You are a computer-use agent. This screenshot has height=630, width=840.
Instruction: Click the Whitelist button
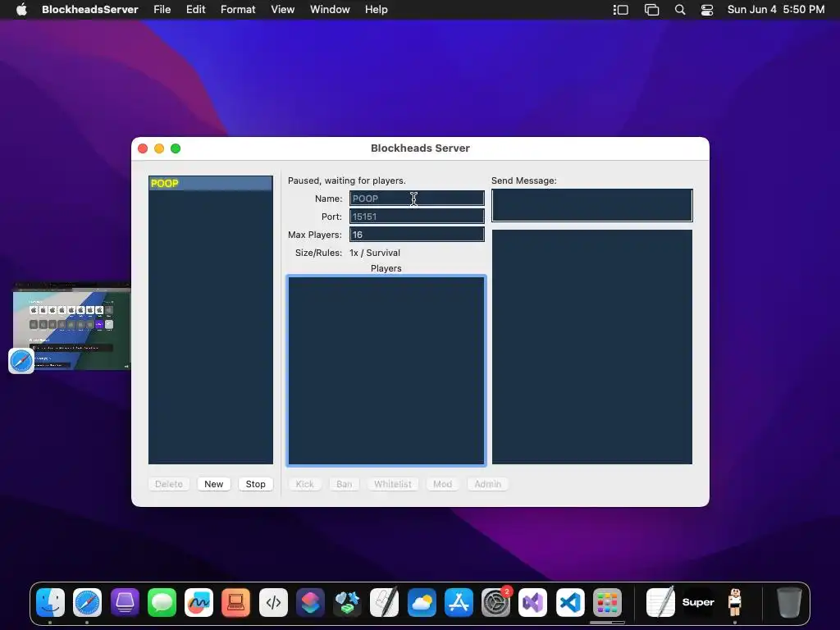[x=393, y=484]
